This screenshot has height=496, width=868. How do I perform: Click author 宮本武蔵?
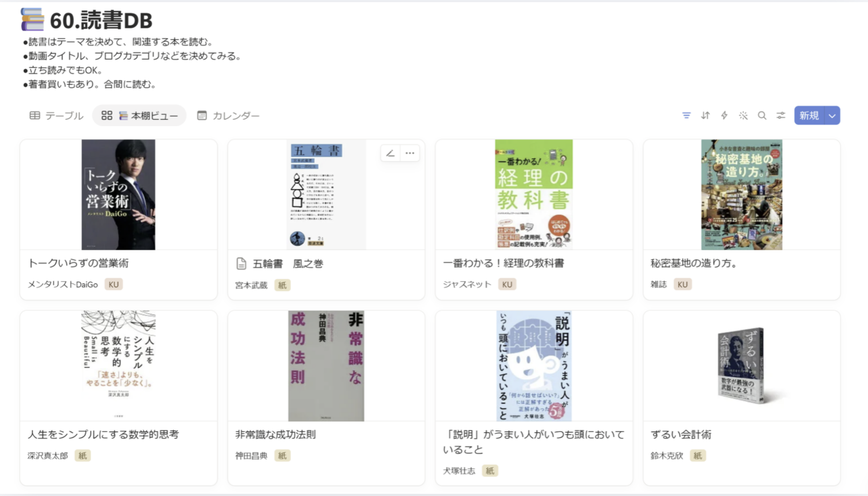[x=251, y=285]
